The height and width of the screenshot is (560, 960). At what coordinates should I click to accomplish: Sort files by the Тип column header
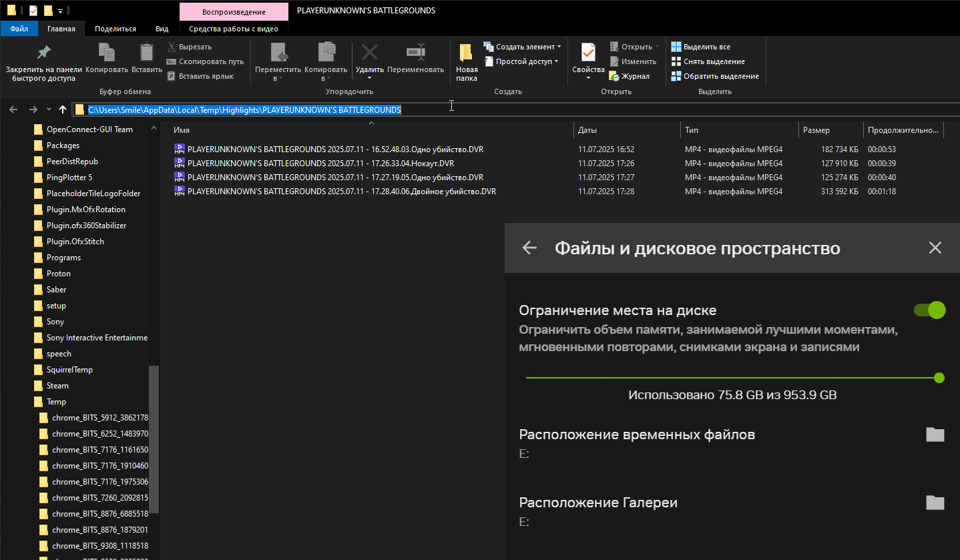(x=739, y=130)
